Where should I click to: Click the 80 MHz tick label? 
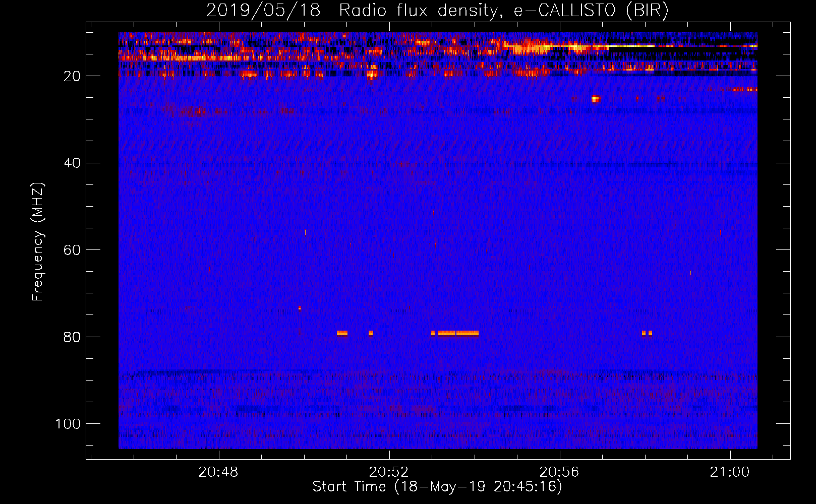(73, 337)
